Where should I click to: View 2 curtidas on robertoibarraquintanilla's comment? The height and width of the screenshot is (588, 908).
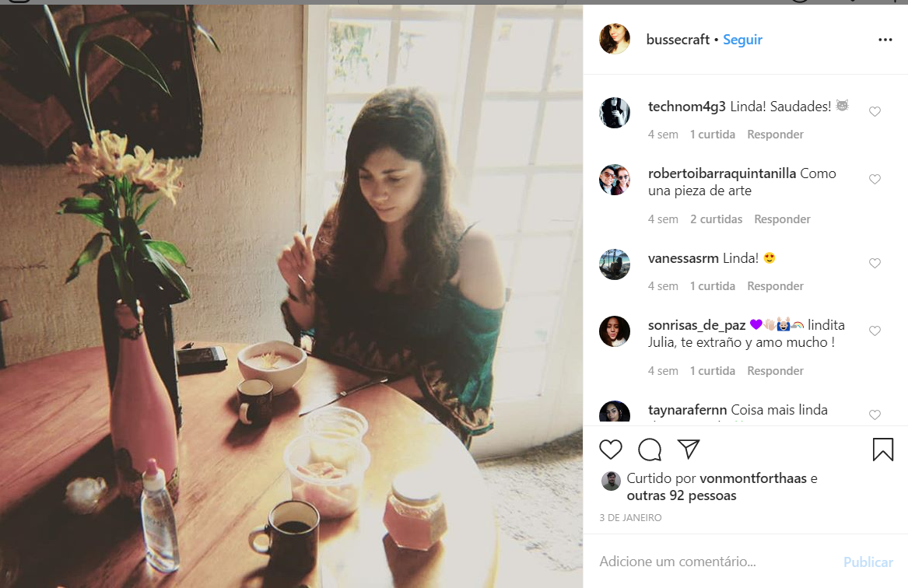tap(716, 219)
